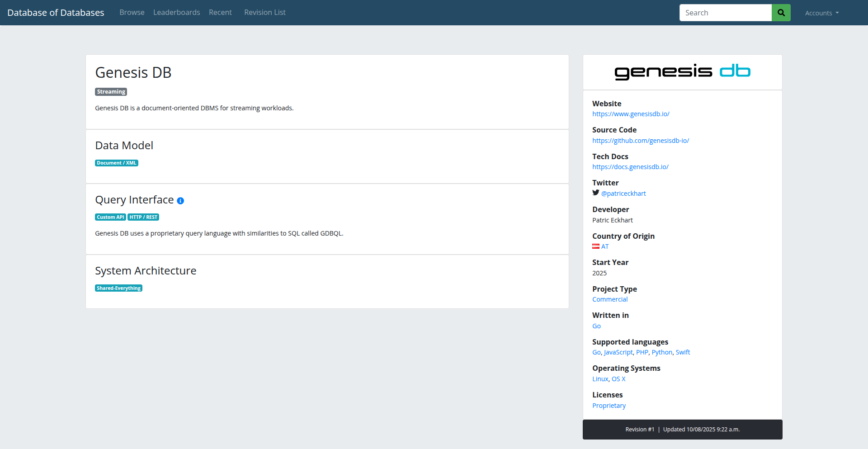Open the GitHub source code link

[641, 141]
